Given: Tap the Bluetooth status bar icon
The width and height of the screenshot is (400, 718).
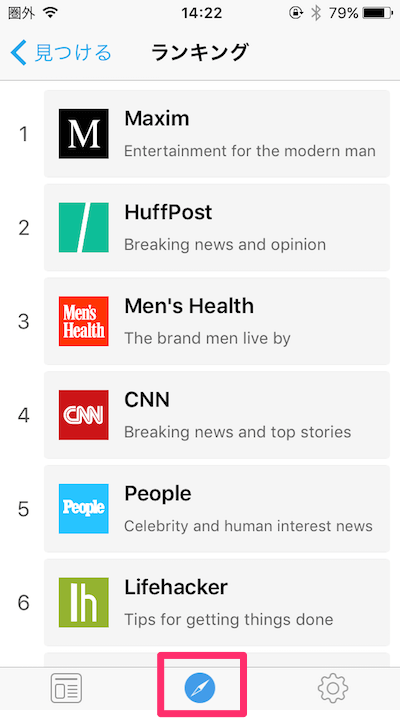Looking at the screenshot, I should (316, 13).
